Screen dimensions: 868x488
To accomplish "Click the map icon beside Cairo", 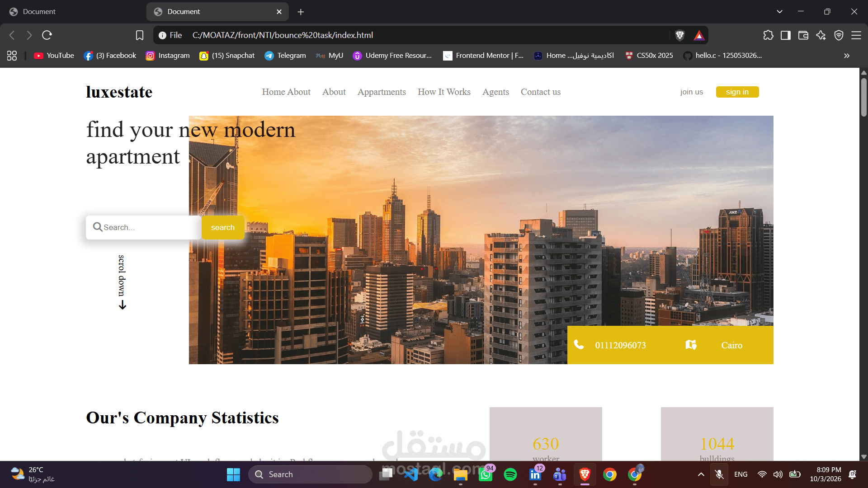I will 691,345.
